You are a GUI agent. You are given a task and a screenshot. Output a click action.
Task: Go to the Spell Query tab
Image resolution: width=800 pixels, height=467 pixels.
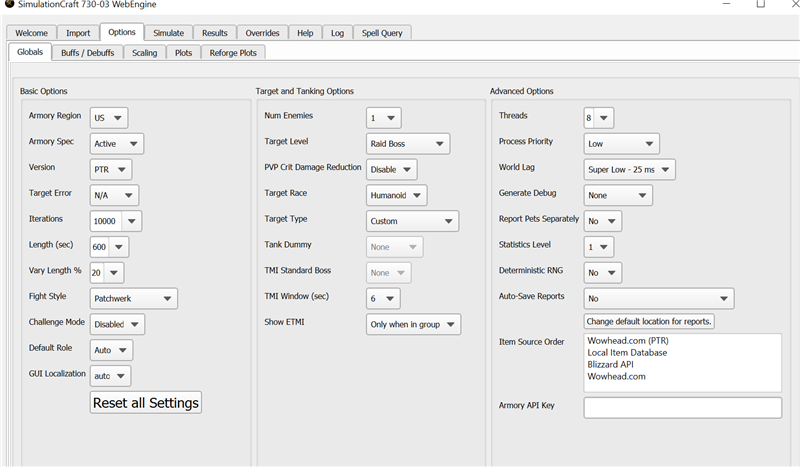click(x=382, y=33)
